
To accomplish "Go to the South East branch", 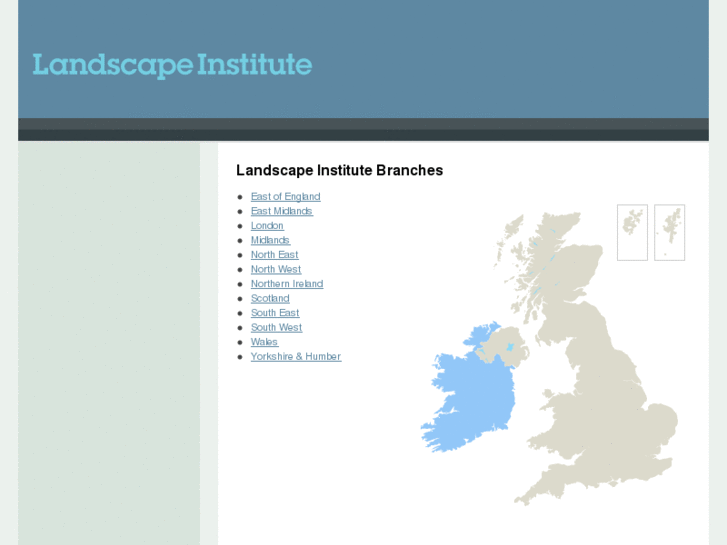I will click(x=275, y=313).
